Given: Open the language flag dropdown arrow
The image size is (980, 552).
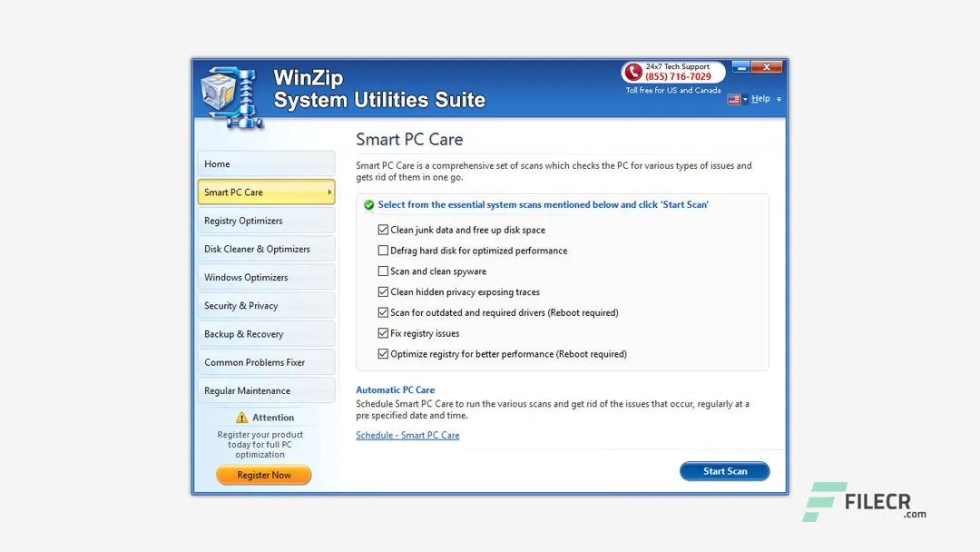Looking at the screenshot, I should click(745, 99).
